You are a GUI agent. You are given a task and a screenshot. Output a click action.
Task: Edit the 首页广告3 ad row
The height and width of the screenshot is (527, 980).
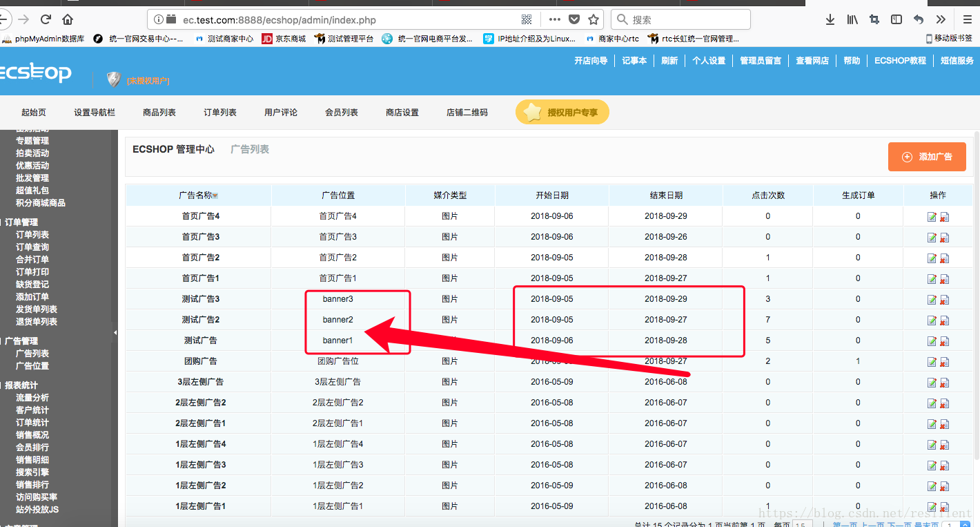coord(932,238)
